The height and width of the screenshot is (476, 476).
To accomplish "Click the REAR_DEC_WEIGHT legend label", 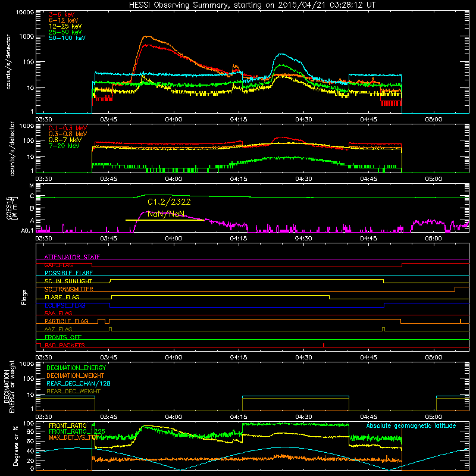I will [x=73, y=392].
